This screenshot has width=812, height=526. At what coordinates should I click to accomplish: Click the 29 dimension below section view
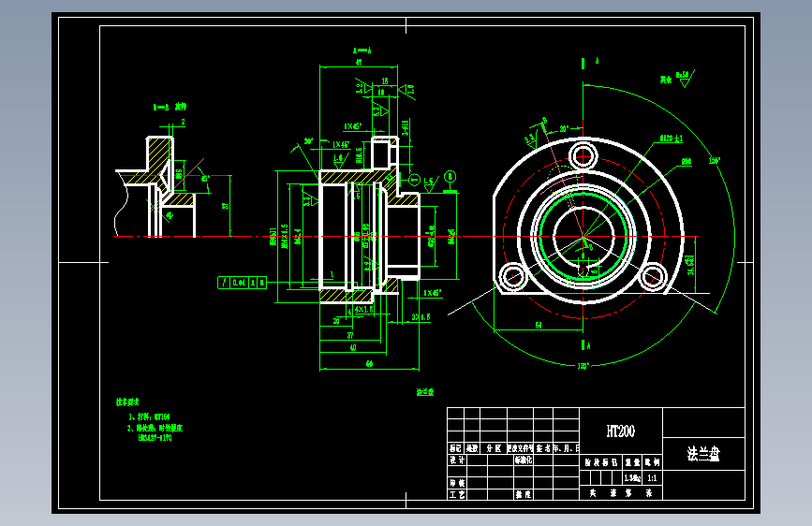coord(336,322)
